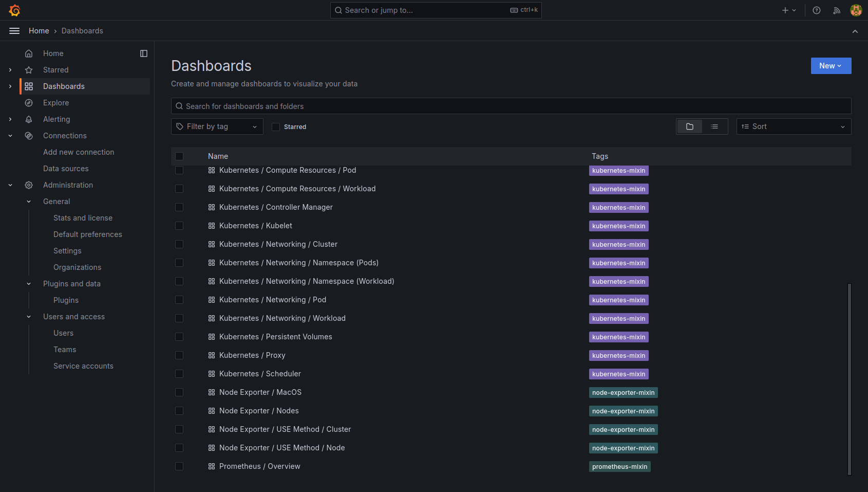Switch to list view icon

(x=714, y=126)
